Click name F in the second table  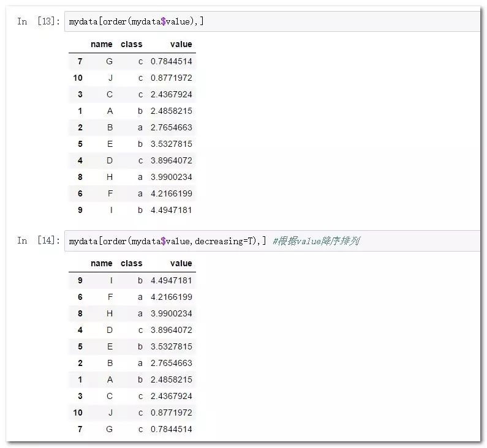click(x=110, y=297)
